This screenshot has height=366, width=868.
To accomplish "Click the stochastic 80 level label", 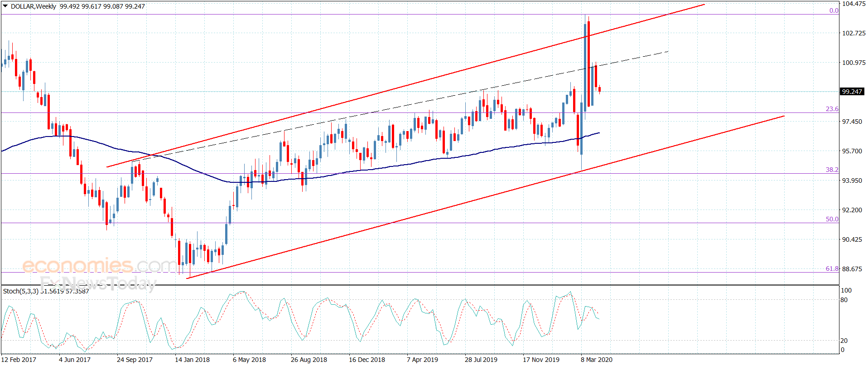I will [x=844, y=300].
